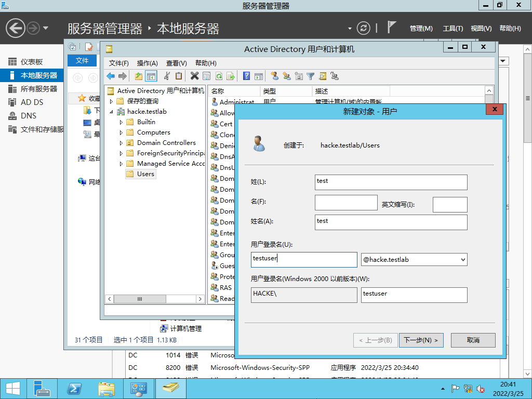
Task: Click the refresh icon in AD toolbar
Action: pos(219,76)
